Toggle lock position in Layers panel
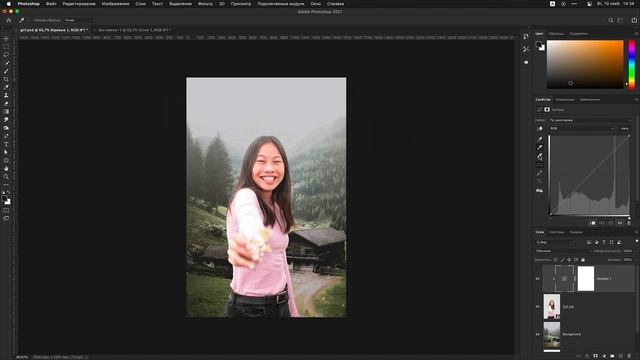Viewport: 640px width, 360px height. point(569,260)
